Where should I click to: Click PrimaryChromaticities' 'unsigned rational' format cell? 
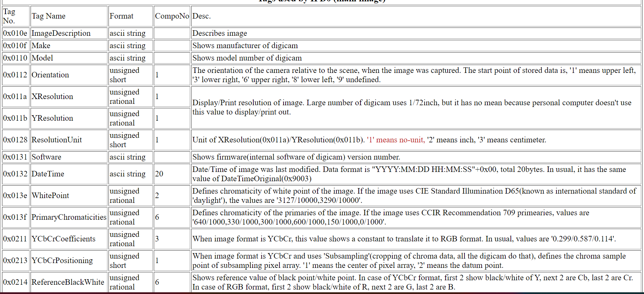click(x=130, y=217)
